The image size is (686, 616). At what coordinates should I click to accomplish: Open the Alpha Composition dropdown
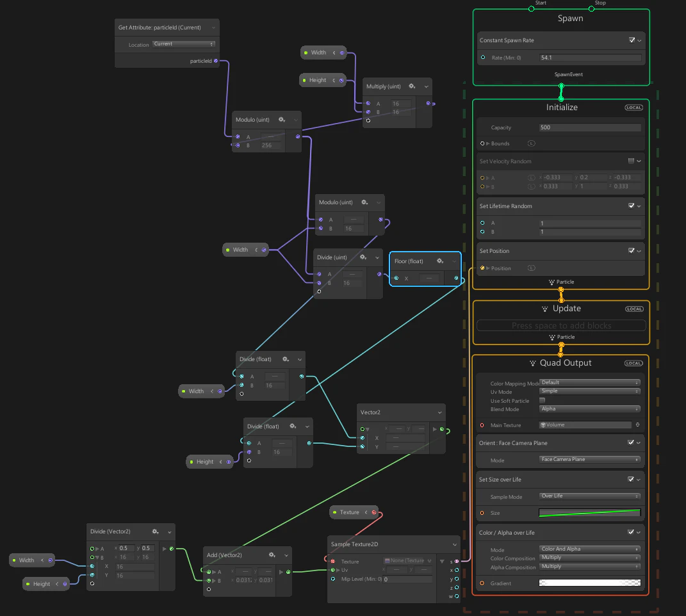590,566
